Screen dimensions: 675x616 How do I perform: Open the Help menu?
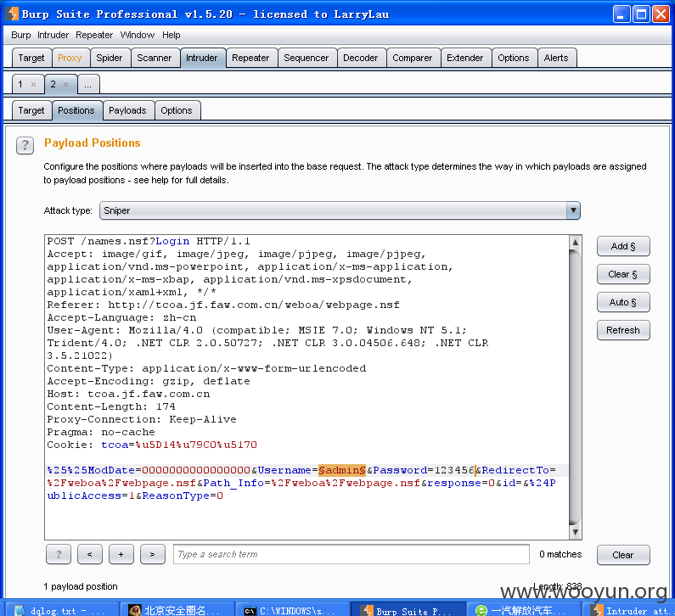coord(171,36)
